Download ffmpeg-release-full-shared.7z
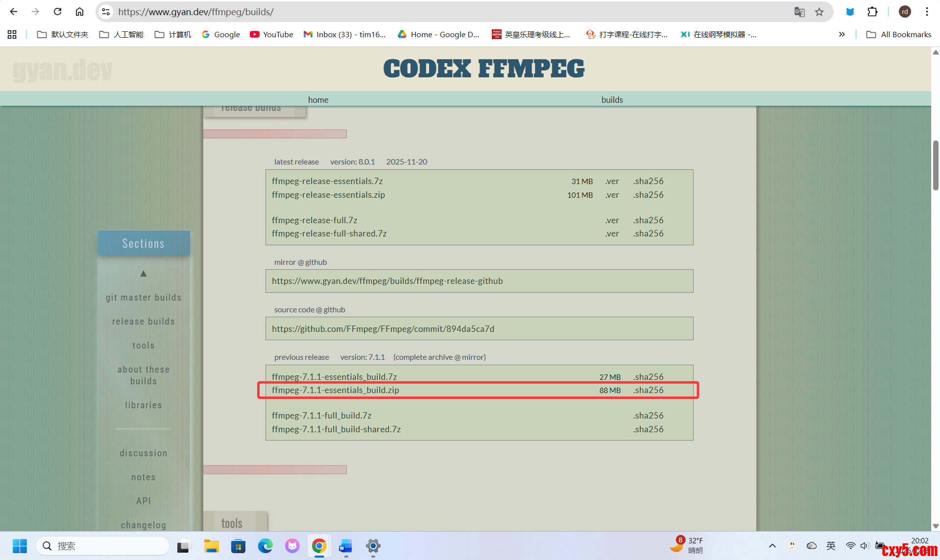The height and width of the screenshot is (560, 940). [329, 233]
